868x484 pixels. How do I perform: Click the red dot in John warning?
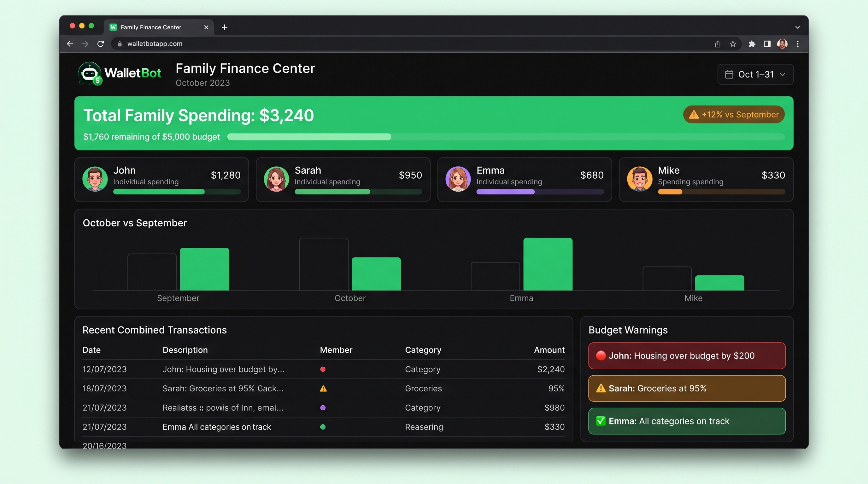[601, 355]
